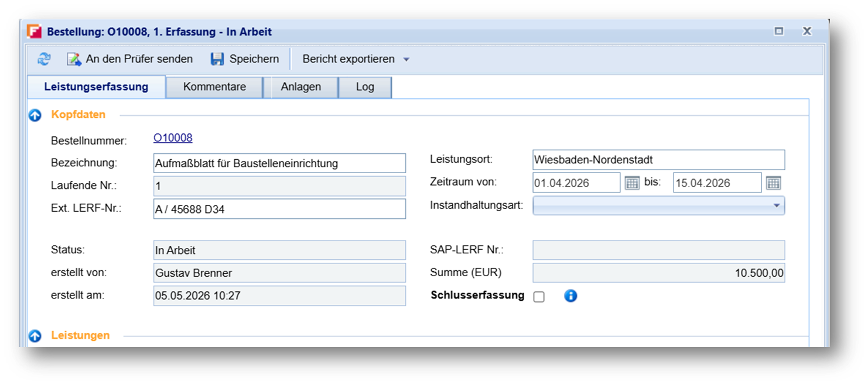
Task: Click the 'bis' date field 15.04.2026
Action: point(717,183)
